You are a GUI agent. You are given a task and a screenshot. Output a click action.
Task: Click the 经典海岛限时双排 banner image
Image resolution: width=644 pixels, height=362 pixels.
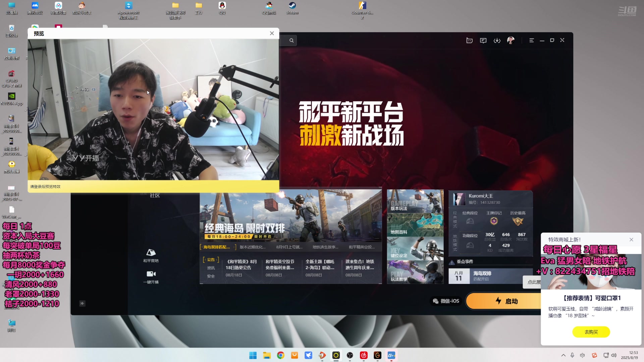pyautogui.click(x=290, y=216)
